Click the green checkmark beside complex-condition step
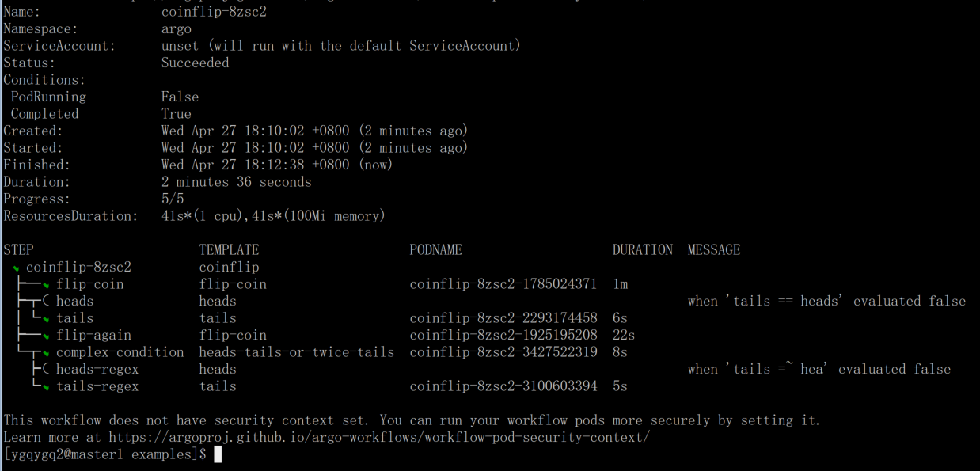The width and height of the screenshot is (980, 471). (x=47, y=354)
